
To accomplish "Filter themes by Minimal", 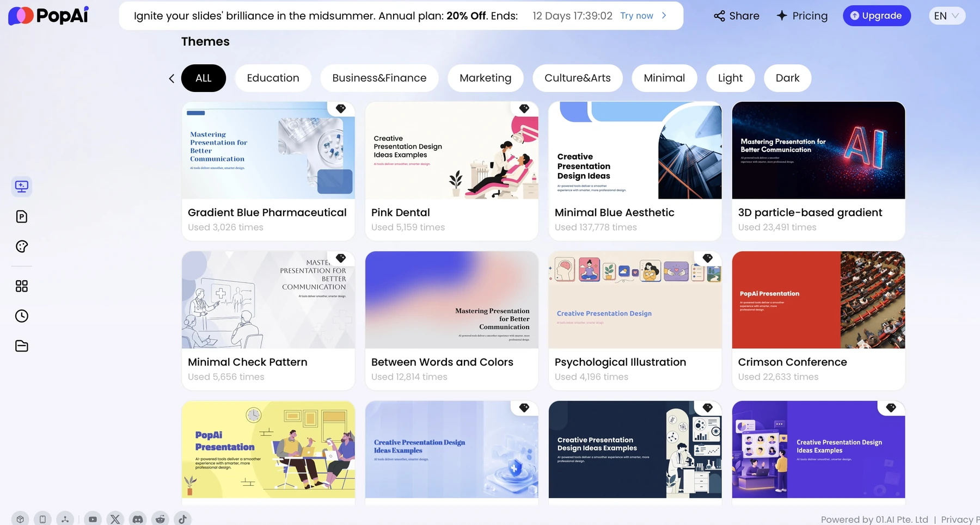I will (x=664, y=78).
